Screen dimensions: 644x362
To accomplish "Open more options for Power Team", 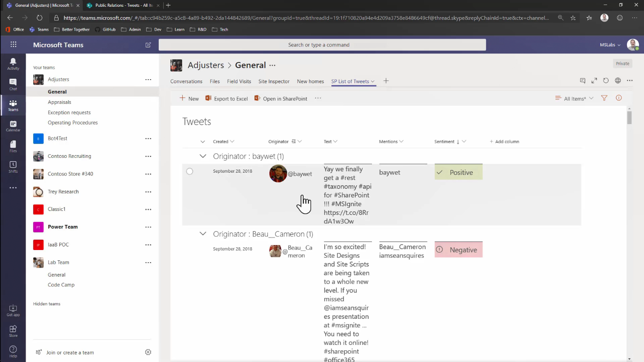I will [x=148, y=227].
